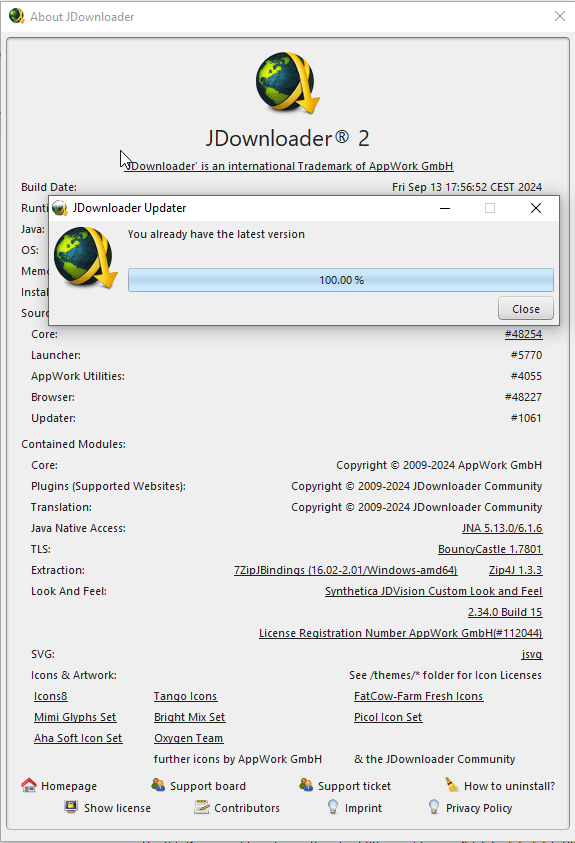Screen dimensions: 575x843
Task: Open Synthetica JDVision Custom Look and Feel link
Action: click(x=434, y=591)
